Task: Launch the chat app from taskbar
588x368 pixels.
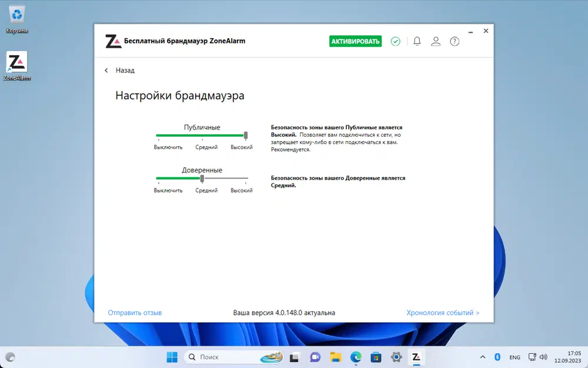Action: pyautogui.click(x=315, y=357)
